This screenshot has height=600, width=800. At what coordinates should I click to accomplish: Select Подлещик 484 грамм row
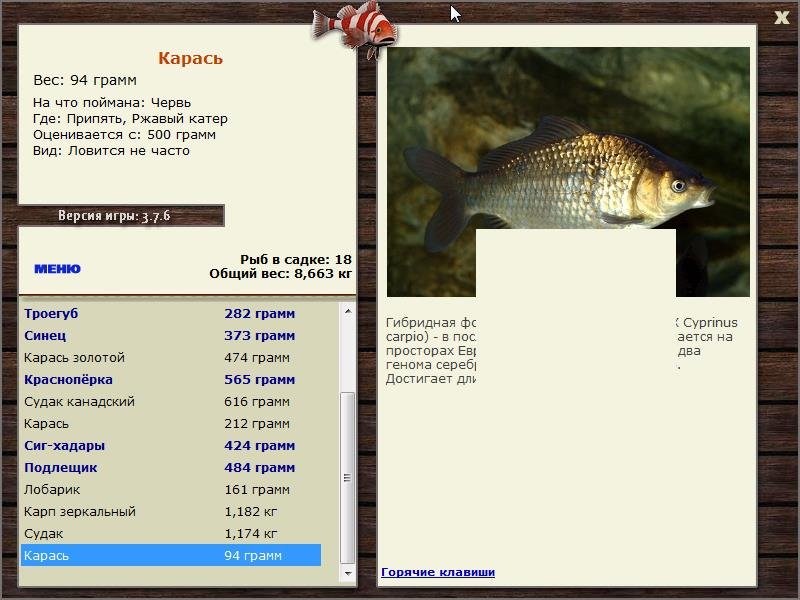tap(171, 467)
